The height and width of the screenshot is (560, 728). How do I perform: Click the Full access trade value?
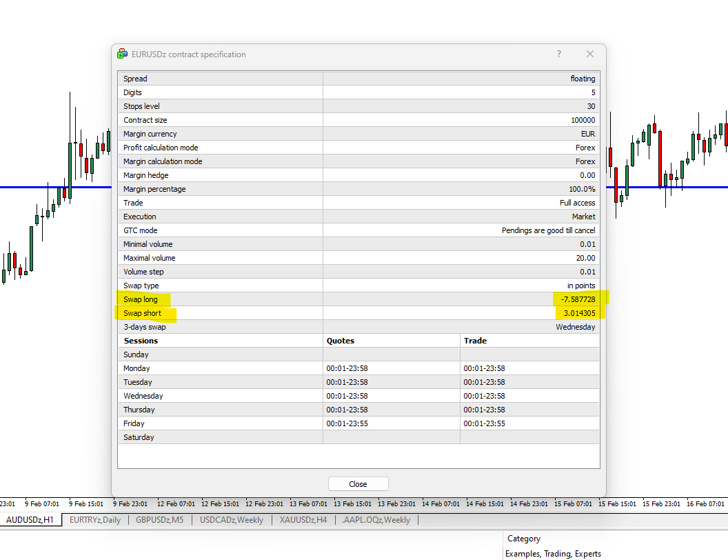(577, 203)
